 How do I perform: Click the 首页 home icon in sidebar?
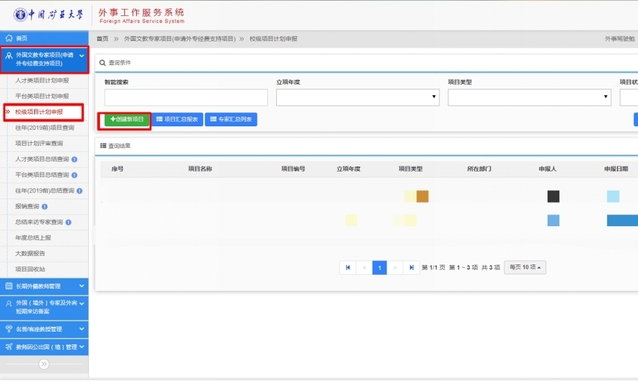coord(9,38)
